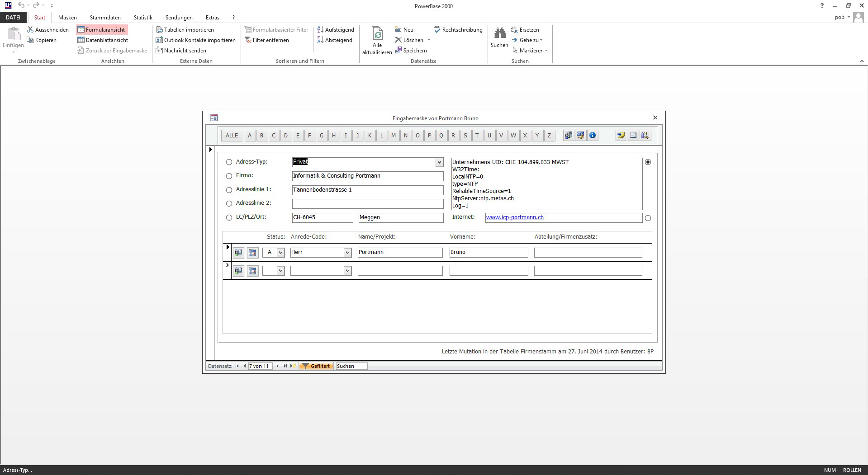
Task: Copy with Kopieren
Action: [x=42, y=40]
